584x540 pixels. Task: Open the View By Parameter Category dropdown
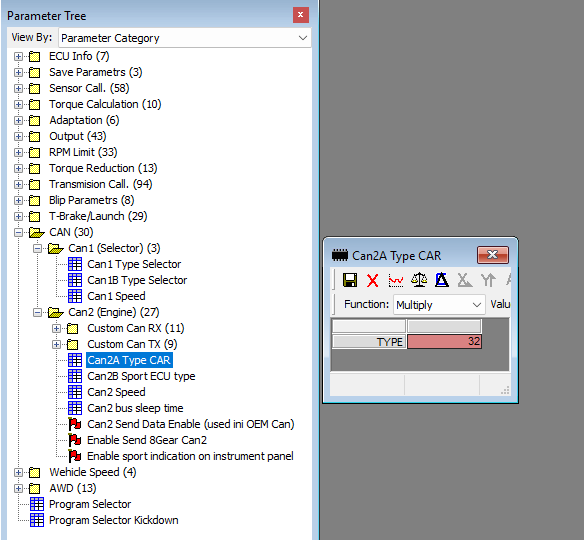click(184, 38)
